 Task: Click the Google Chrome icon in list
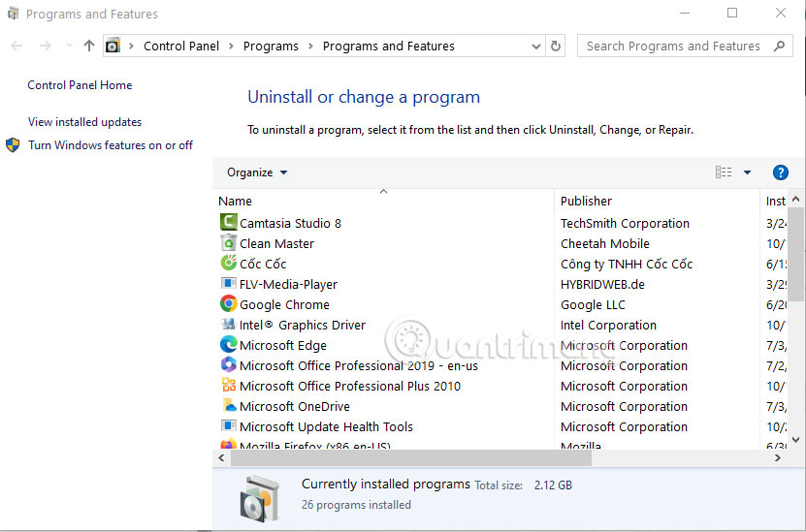coord(228,304)
